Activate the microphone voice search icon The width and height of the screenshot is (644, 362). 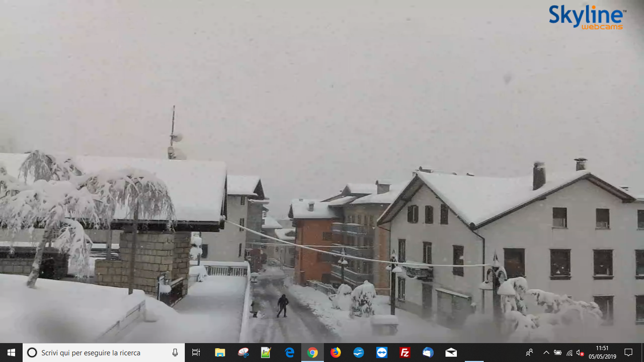[175, 352]
